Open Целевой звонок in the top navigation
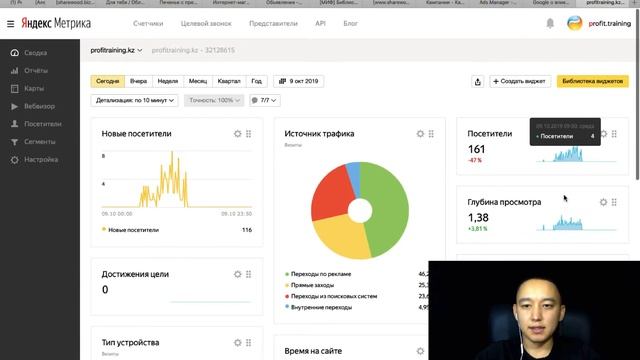The image size is (640, 360). [206, 24]
